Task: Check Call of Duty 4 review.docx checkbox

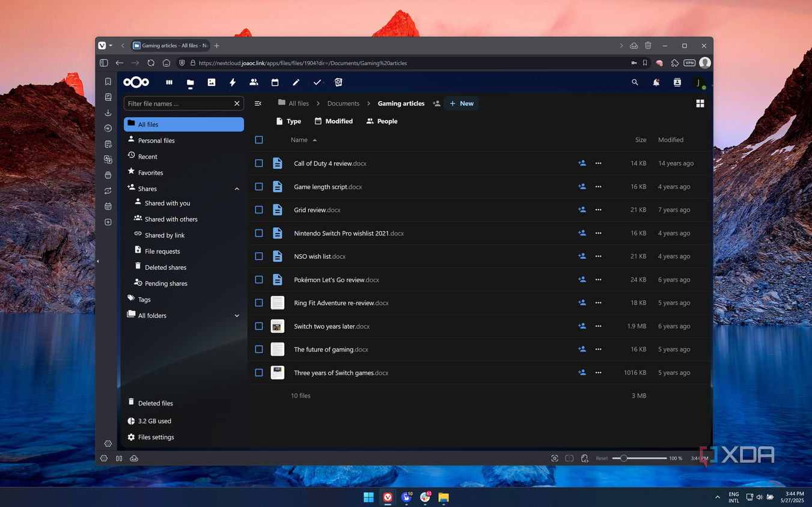Action: pos(259,163)
